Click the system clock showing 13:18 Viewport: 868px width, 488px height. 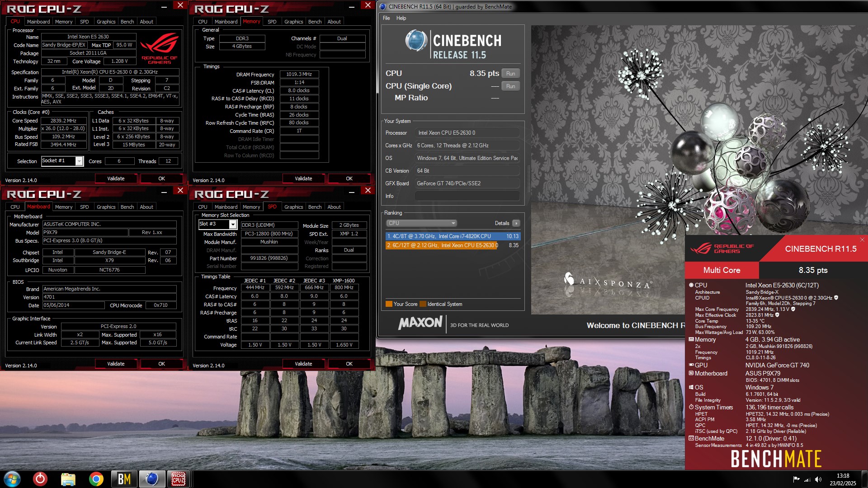[843, 476]
